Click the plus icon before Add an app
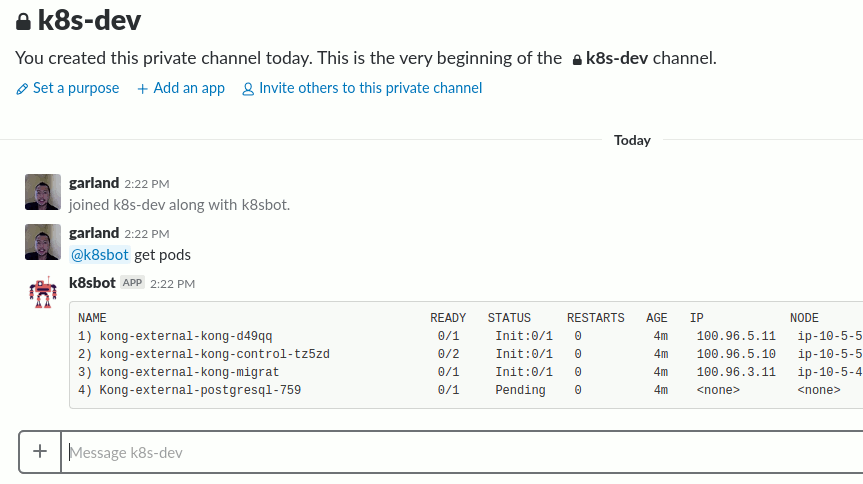The height and width of the screenshot is (484, 863). [x=143, y=89]
